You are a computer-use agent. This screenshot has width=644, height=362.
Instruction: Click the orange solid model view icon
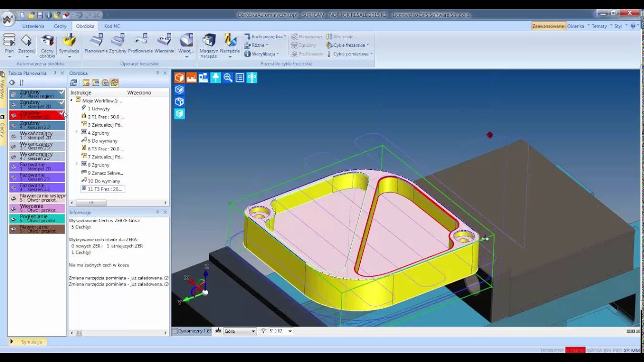tap(180, 77)
